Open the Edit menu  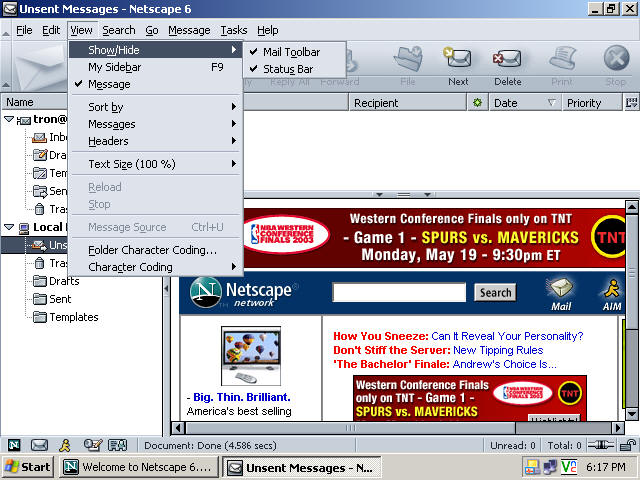pyautogui.click(x=51, y=30)
